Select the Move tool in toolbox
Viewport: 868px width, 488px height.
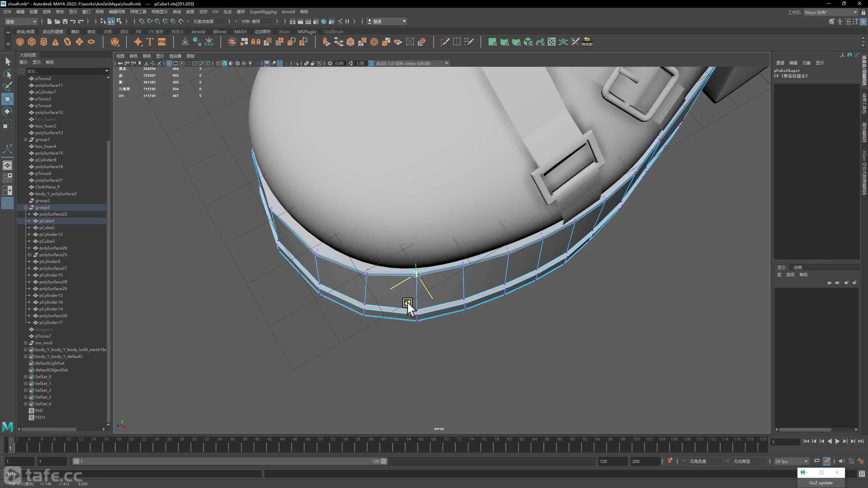click(7, 99)
